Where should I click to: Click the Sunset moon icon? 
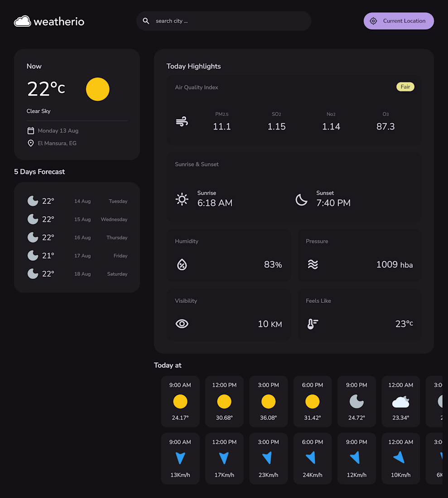[301, 200]
